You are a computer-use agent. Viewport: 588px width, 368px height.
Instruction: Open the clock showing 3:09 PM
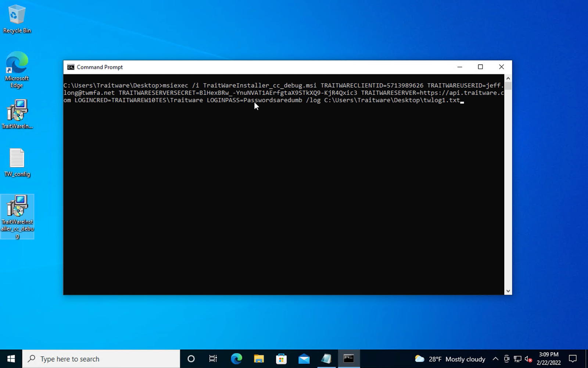tap(549, 359)
